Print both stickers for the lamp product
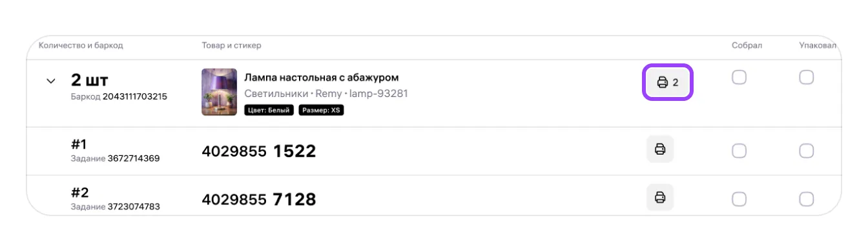 [668, 82]
